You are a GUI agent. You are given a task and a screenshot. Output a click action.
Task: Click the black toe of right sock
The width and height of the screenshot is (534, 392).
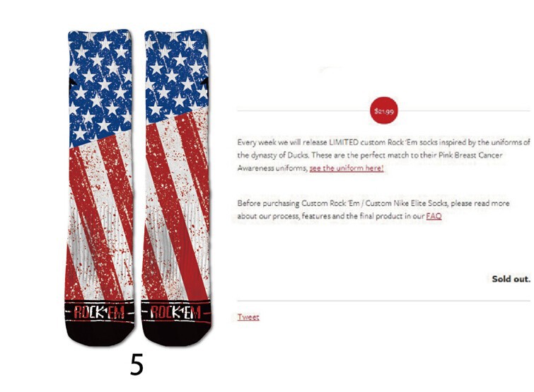coord(176,334)
